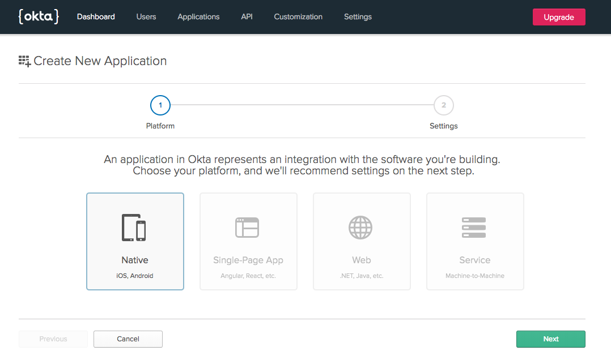The width and height of the screenshot is (611, 364).
Task: Jump to step 2 Settings circle
Action: (x=443, y=105)
